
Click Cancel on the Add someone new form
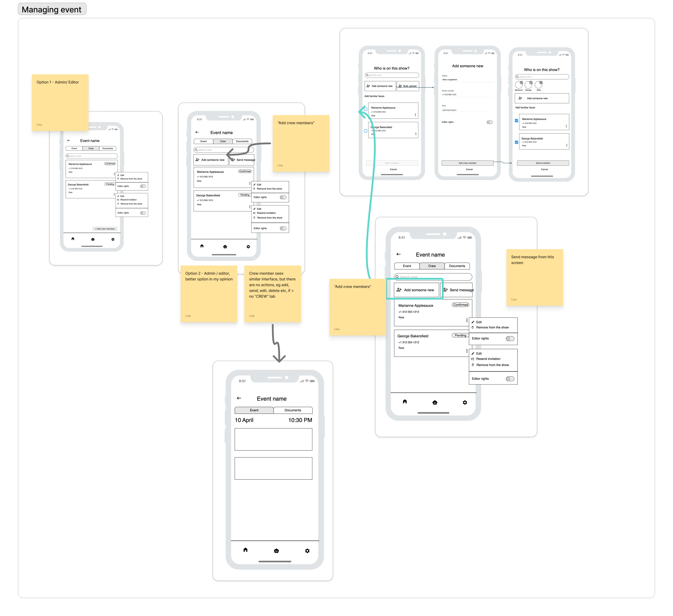click(x=469, y=169)
